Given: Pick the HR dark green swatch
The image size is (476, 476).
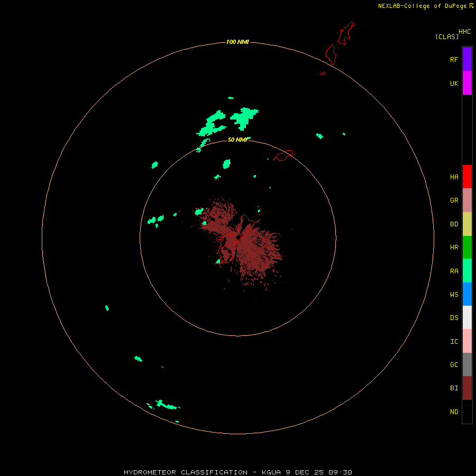Looking at the screenshot, I should coord(467,248).
